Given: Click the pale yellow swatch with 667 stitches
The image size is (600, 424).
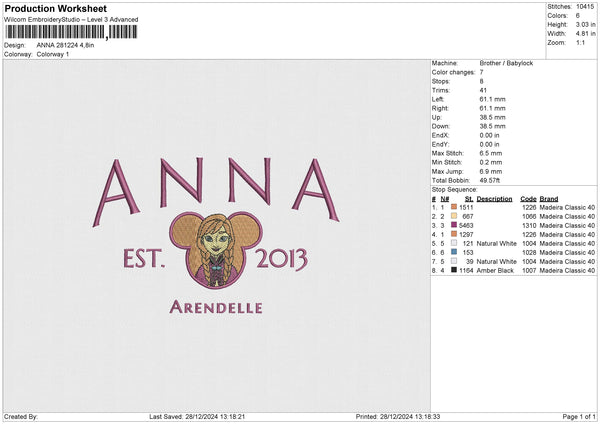Looking at the screenshot, I should coord(454,216).
